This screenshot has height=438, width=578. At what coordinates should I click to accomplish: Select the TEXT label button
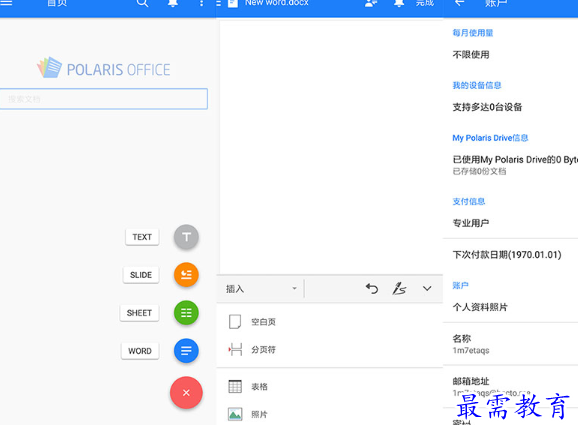142,237
